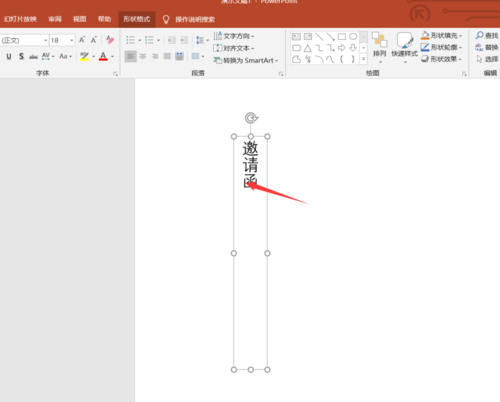Toggle align text left

coord(130,56)
